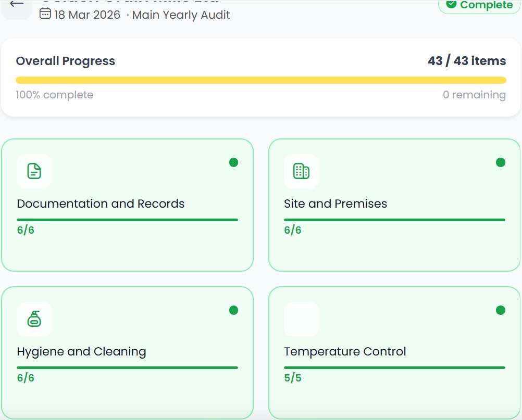Click the calendar icon beside the audit date

pyautogui.click(x=44, y=15)
